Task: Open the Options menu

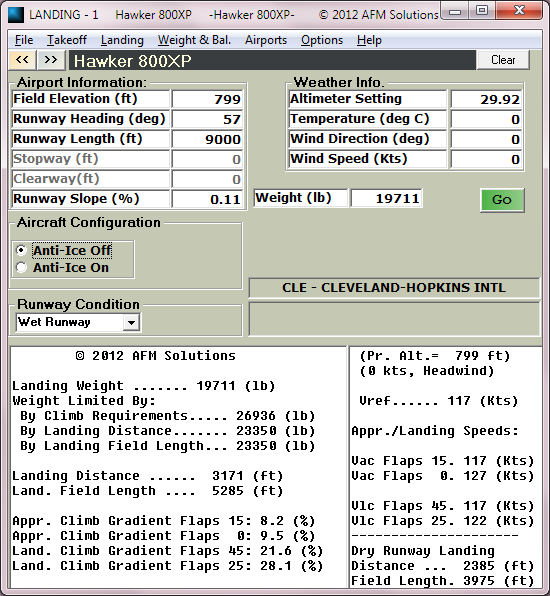Action: tap(322, 40)
